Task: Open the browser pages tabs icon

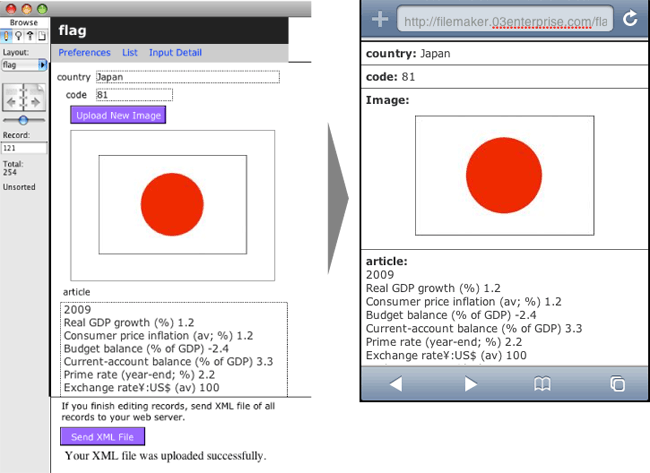Action: (x=617, y=384)
